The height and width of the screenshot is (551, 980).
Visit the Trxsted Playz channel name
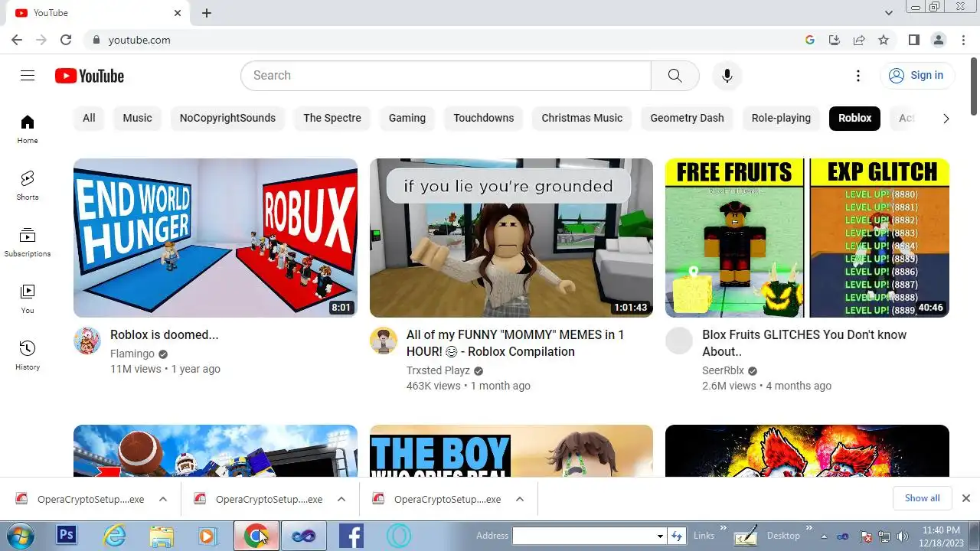pos(438,370)
